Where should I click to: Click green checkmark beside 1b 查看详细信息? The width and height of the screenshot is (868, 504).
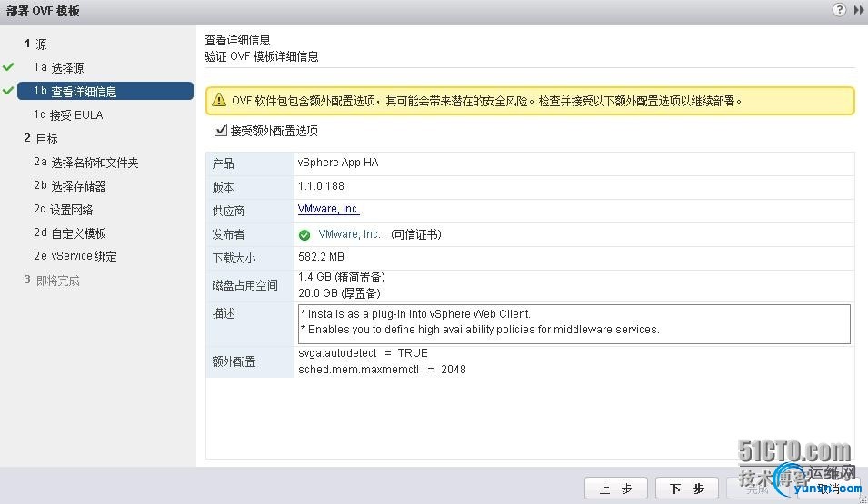[x=8, y=90]
